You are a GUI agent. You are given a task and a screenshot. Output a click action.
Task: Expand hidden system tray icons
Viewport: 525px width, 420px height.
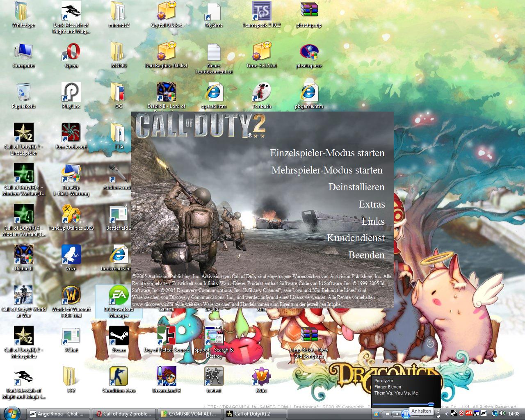coord(446,414)
